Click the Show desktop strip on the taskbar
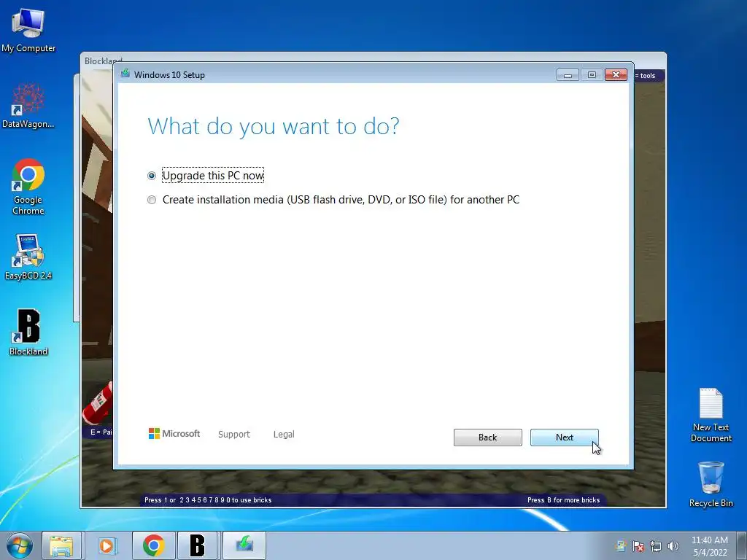 tap(742, 545)
